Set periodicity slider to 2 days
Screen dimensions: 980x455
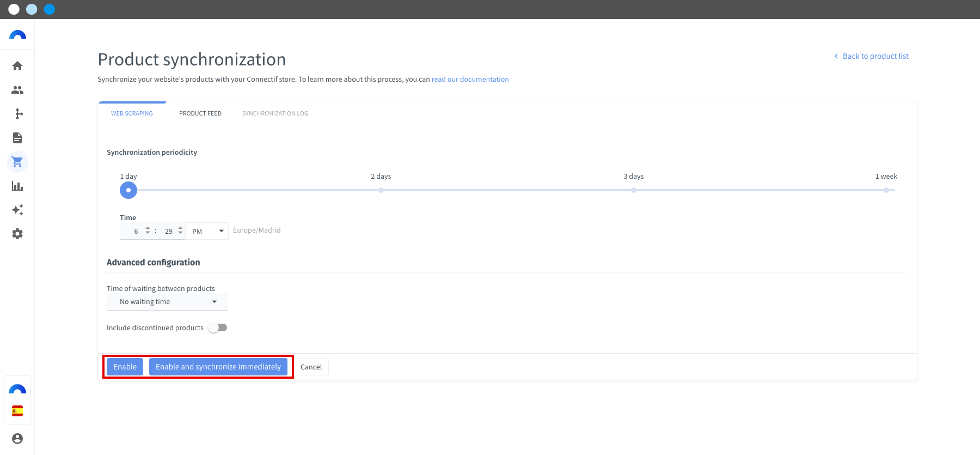(381, 190)
